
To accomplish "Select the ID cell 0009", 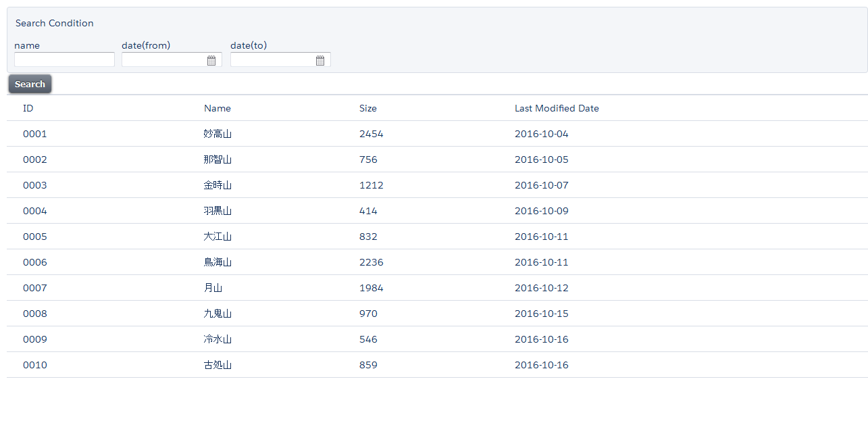I will 35,339.
